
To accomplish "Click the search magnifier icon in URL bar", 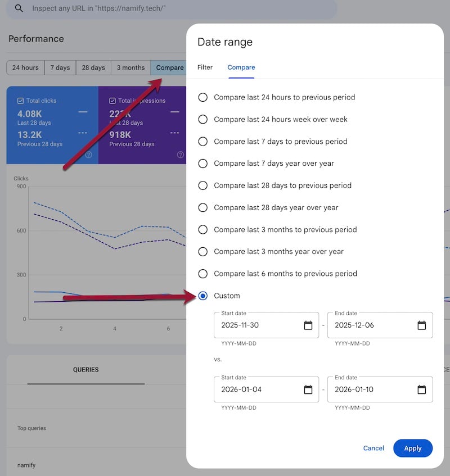I will [19, 8].
